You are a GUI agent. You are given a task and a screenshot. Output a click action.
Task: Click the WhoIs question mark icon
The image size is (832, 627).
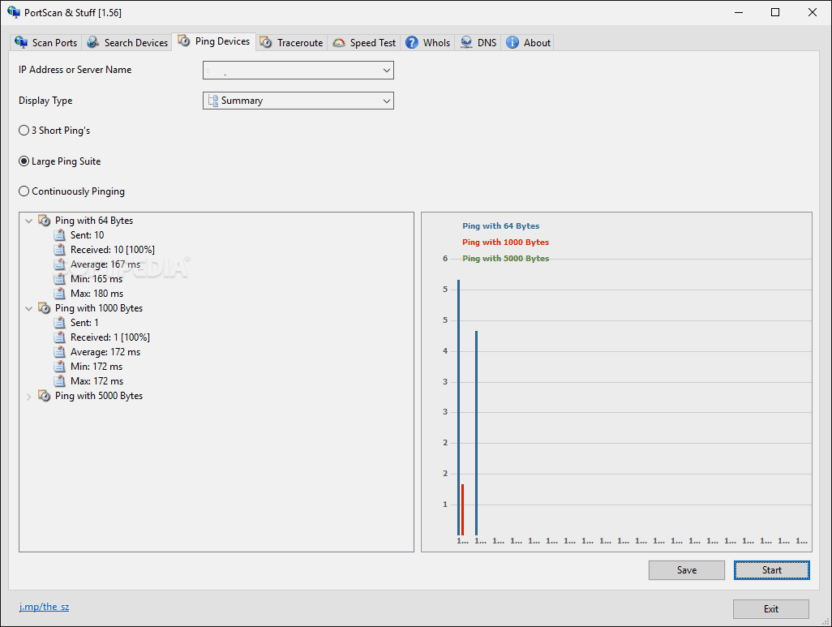click(x=412, y=42)
